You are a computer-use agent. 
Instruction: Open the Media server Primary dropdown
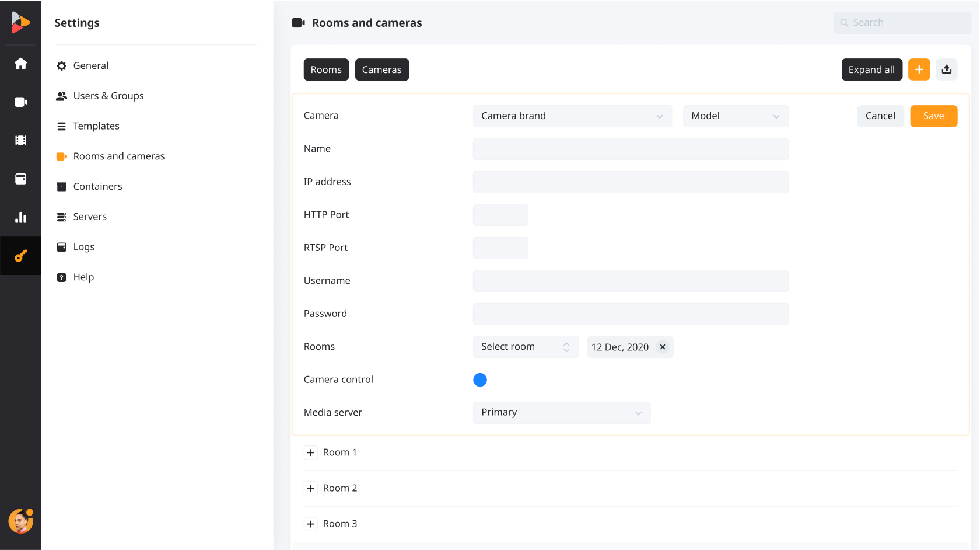click(561, 413)
